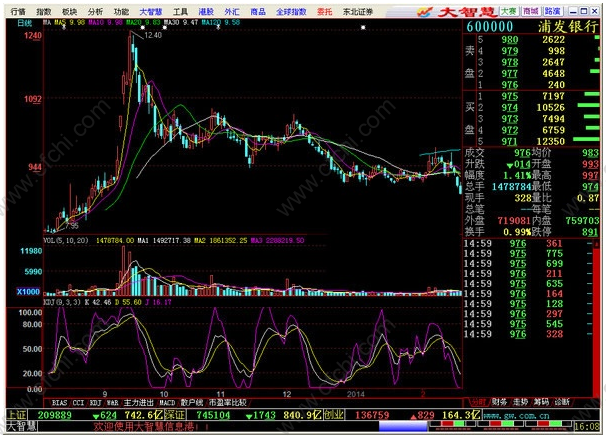Select sell level 5 price 980
The image size is (606, 442).
[x=510, y=39]
